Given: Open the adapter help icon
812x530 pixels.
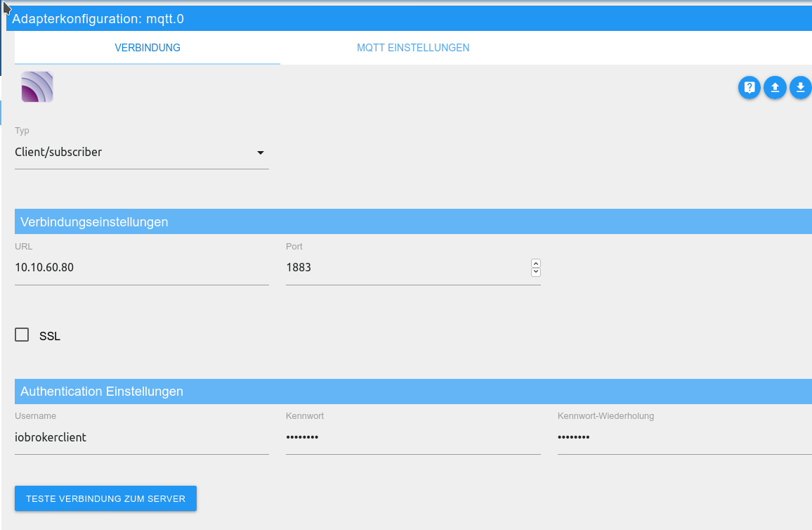Looking at the screenshot, I should click(x=749, y=88).
